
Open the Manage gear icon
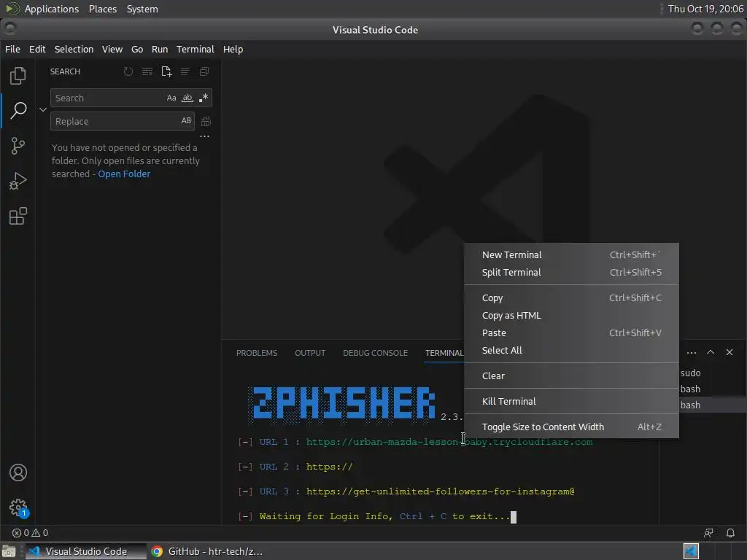[x=18, y=507]
